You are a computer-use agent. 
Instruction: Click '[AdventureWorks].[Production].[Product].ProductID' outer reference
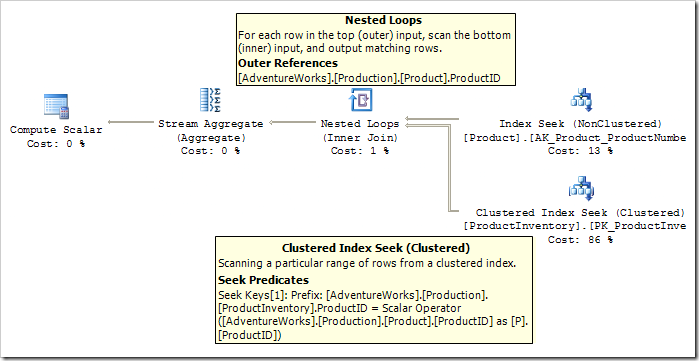coord(369,78)
